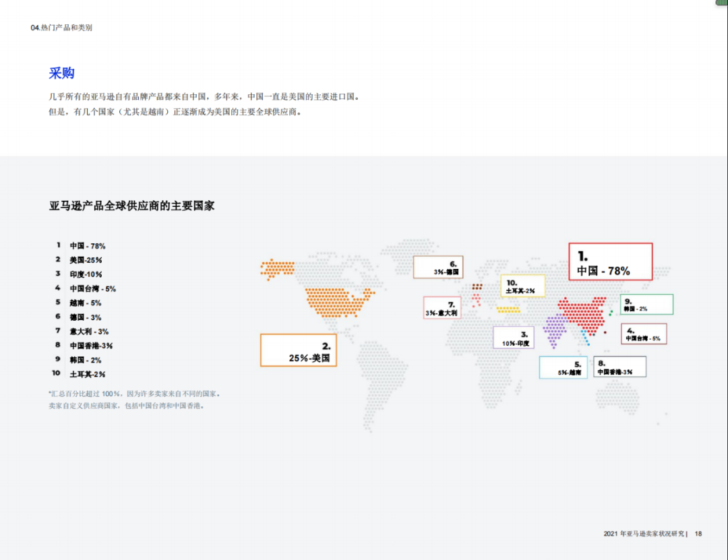Click the page number 18 in footer
728x560 pixels.
pos(698,533)
